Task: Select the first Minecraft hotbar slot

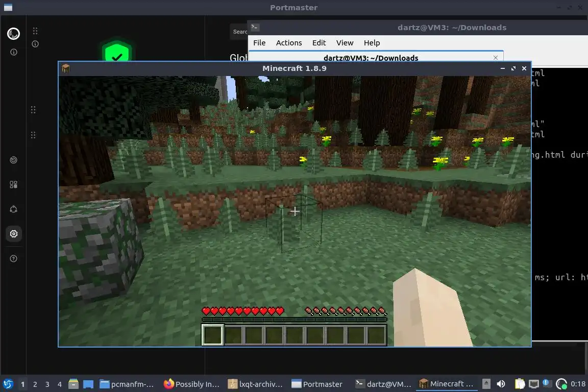Action: [x=213, y=335]
